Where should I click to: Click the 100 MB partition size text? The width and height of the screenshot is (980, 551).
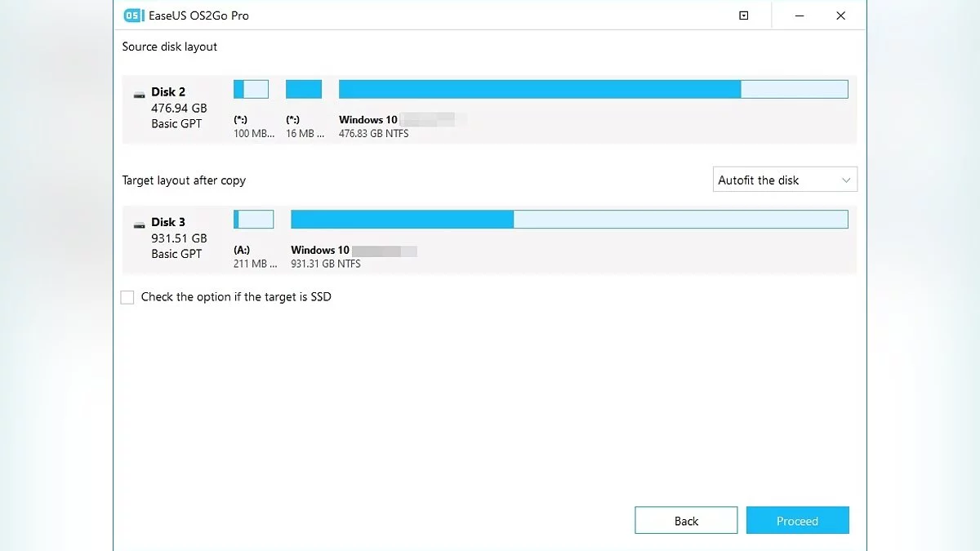(254, 134)
